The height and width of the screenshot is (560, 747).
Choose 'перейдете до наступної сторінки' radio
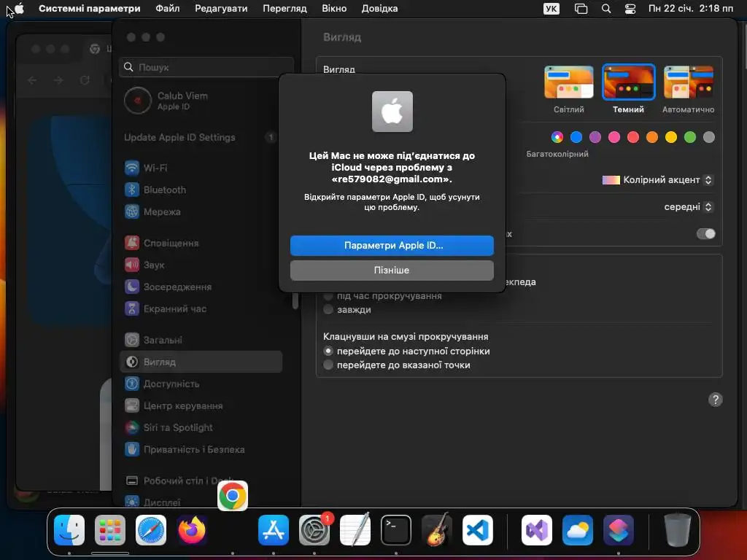[x=328, y=351]
